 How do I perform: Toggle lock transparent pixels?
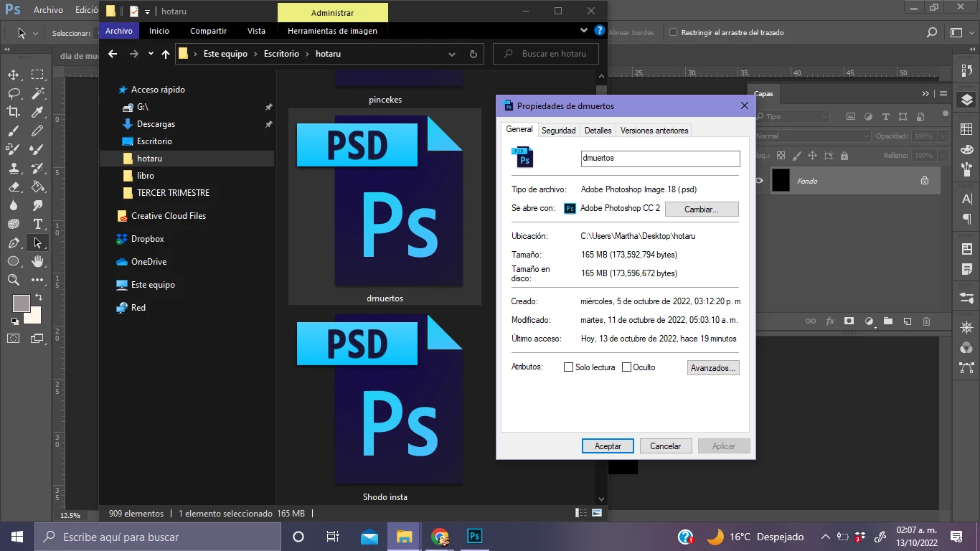781,156
